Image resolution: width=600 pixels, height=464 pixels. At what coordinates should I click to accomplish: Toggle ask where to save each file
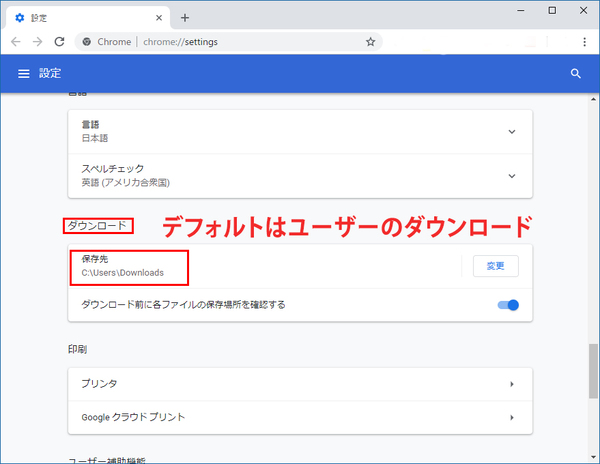coord(508,305)
